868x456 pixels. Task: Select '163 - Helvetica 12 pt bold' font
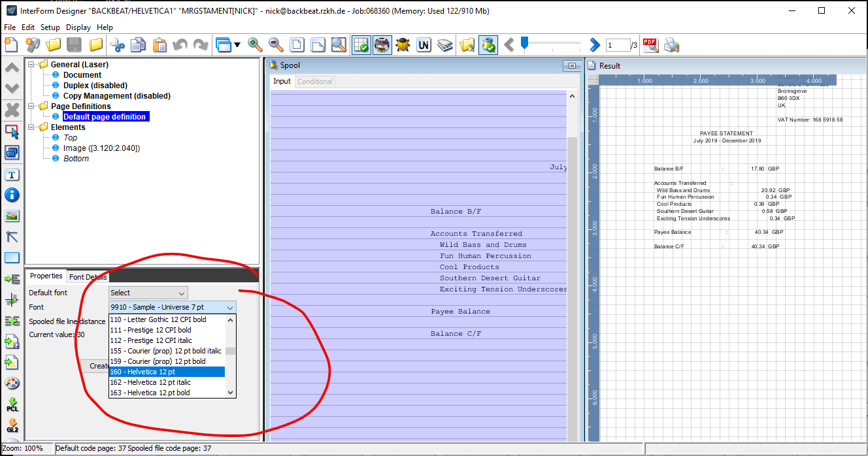coord(167,393)
